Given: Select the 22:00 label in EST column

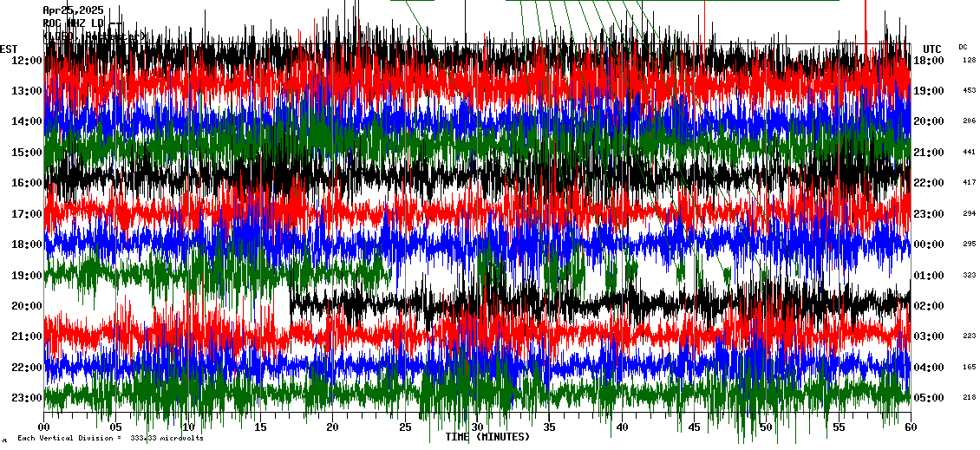Looking at the screenshot, I should point(26,367).
